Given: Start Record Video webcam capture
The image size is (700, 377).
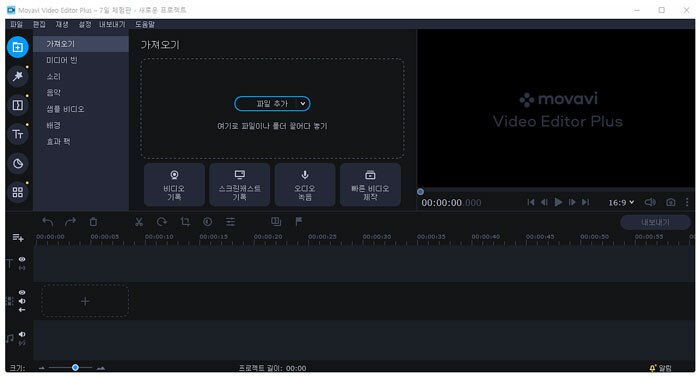Looking at the screenshot, I should (x=174, y=185).
